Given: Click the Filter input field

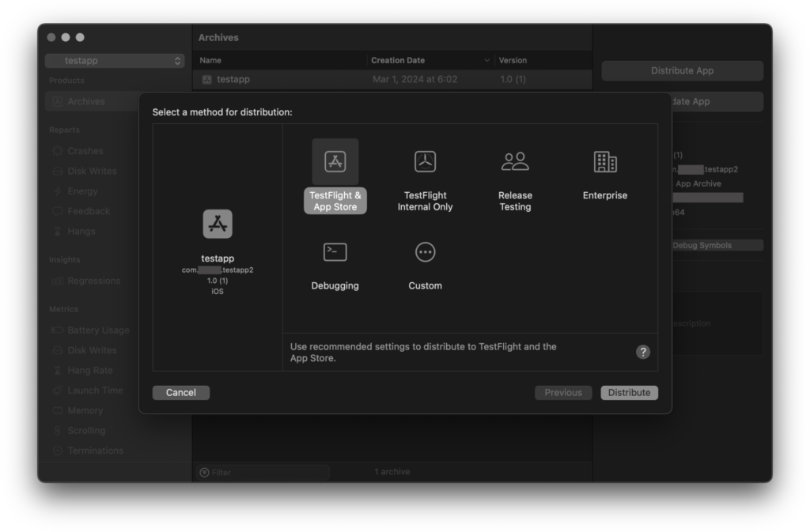Looking at the screenshot, I should click(263, 472).
